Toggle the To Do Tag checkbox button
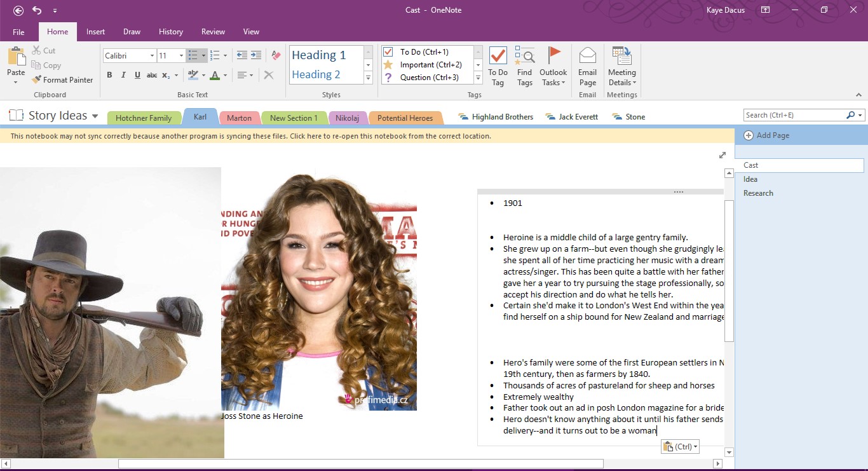Screen dimensions: 868x471 click(x=498, y=66)
